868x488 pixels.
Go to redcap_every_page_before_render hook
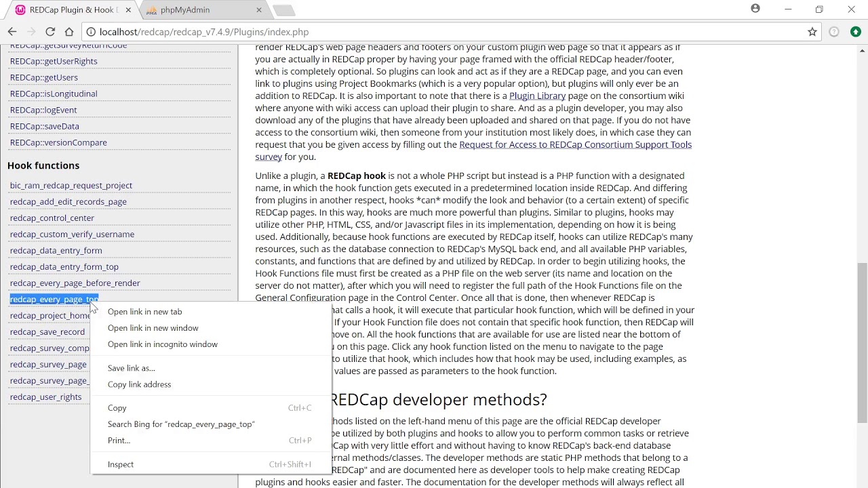coord(75,283)
